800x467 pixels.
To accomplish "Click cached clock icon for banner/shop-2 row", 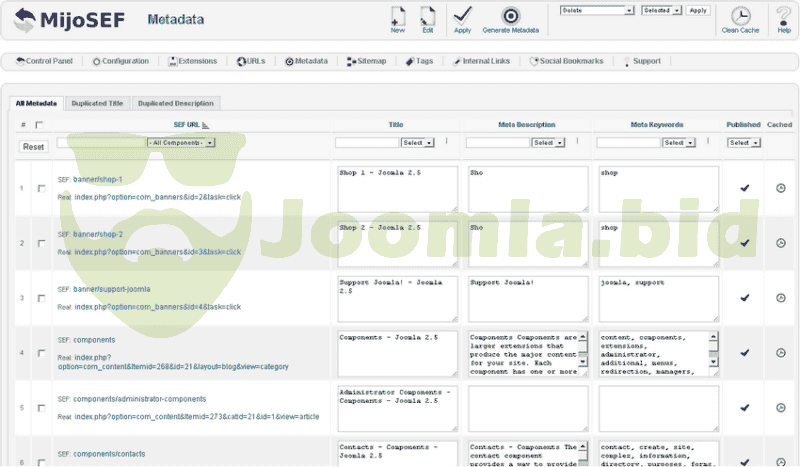I will [x=781, y=243].
